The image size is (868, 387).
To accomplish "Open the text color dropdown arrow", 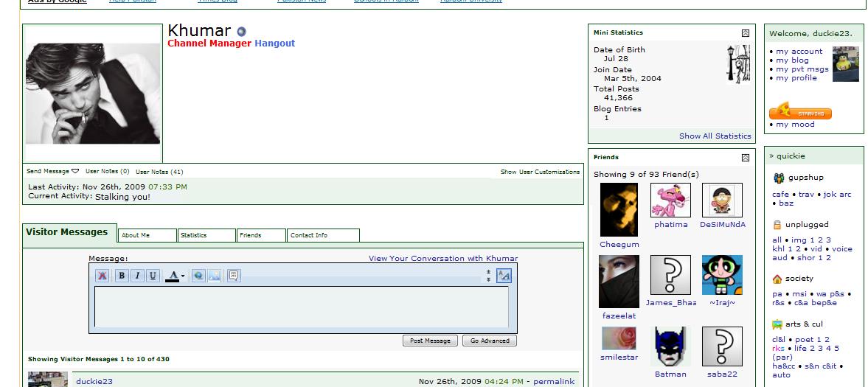I will 182,276.
